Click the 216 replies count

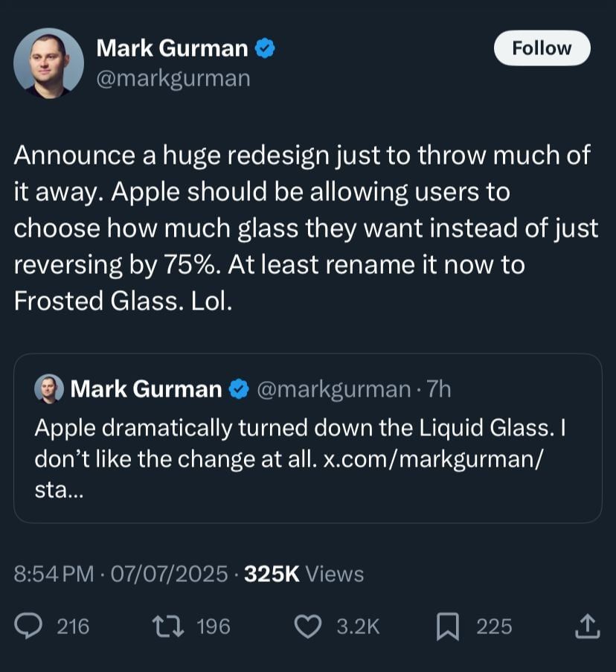point(73,627)
